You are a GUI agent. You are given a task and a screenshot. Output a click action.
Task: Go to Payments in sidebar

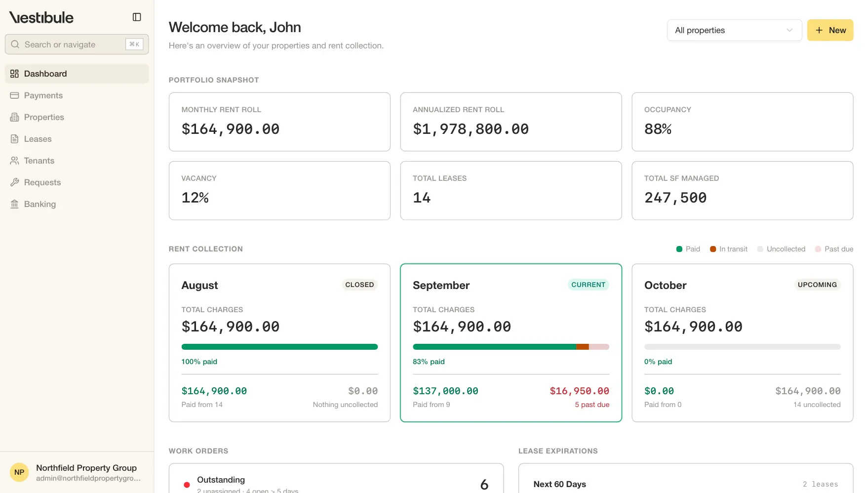tap(77, 95)
